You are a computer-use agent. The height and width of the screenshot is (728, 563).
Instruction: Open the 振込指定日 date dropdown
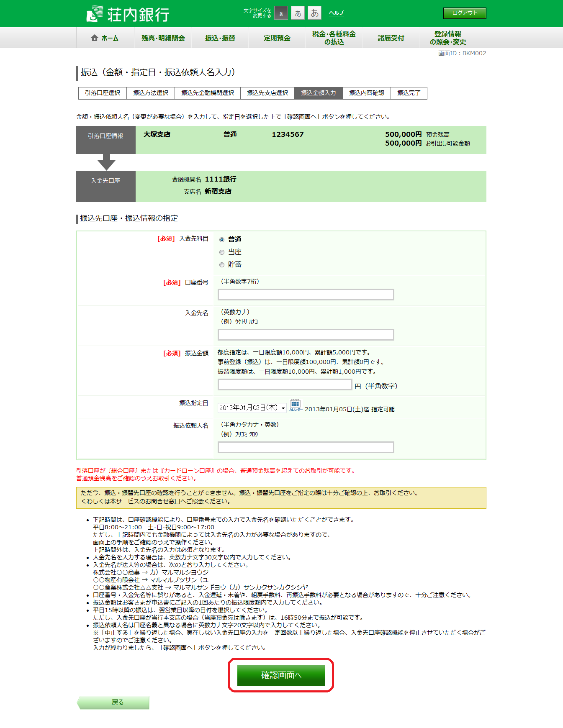click(252, 408)
